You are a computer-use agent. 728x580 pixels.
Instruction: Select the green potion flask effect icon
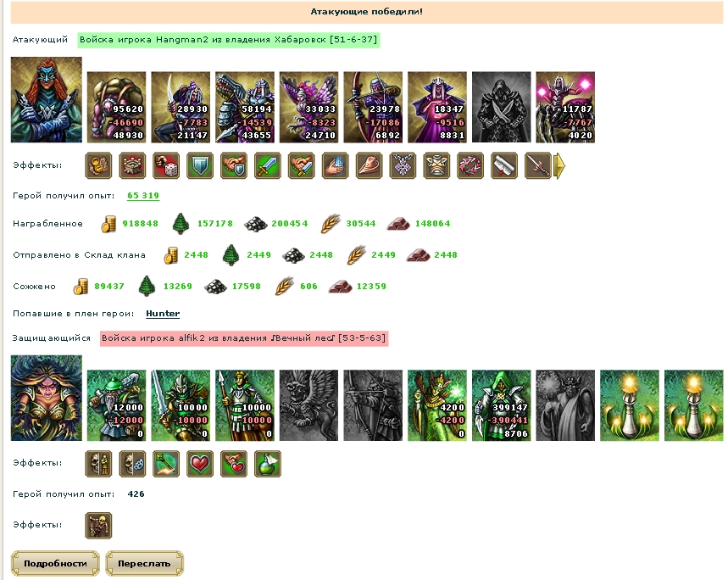[268, 464]
